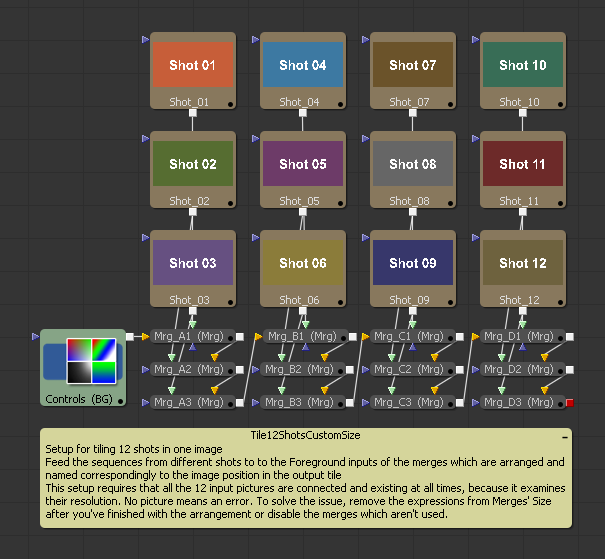
Task: Select the Mrg_C1 merge node
Action: pos(413,337)
